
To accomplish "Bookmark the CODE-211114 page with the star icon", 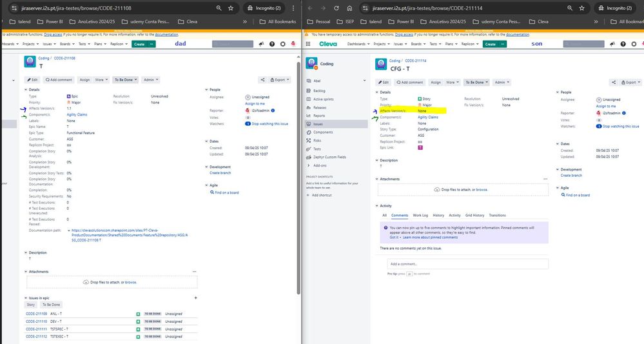I will tap(582, 8).
